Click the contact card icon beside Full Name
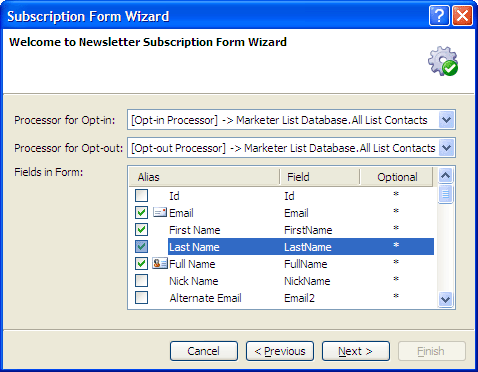478x372 pixels. 160,263
